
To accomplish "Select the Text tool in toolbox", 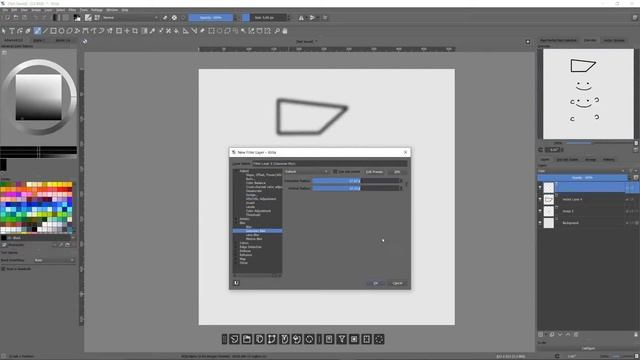I will (x=12, y=31).
